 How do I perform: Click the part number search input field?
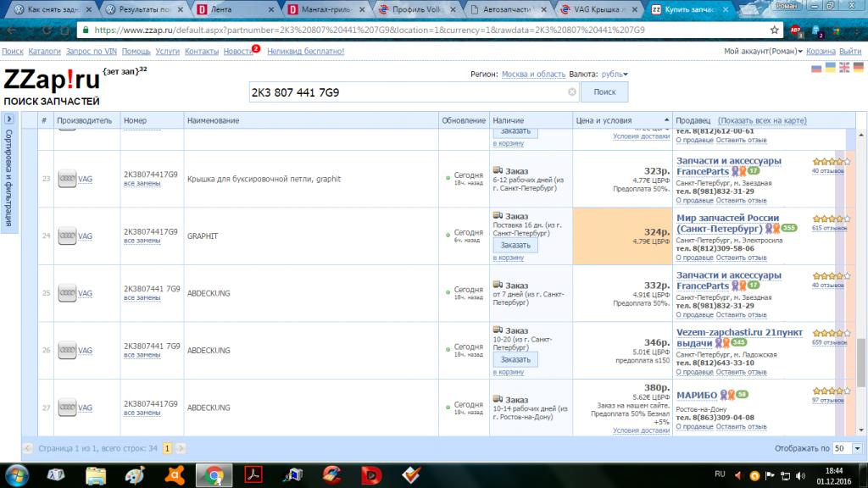[408, 92]
